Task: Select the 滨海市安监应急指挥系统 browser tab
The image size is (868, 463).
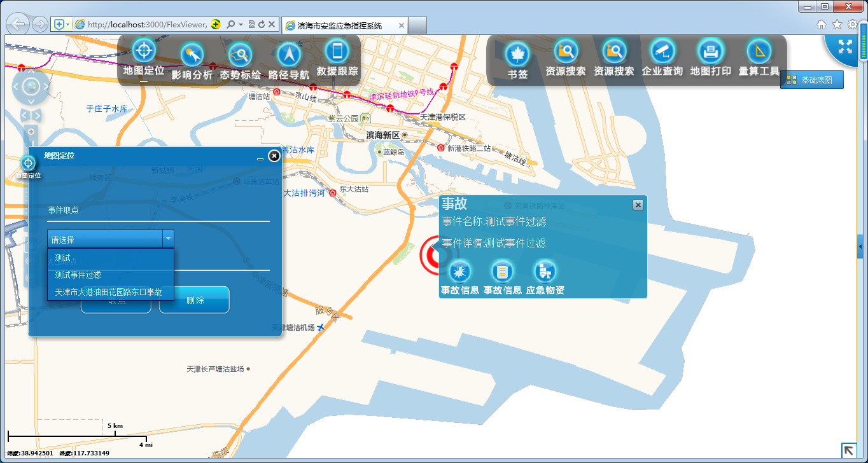Action: coord(344,25)
